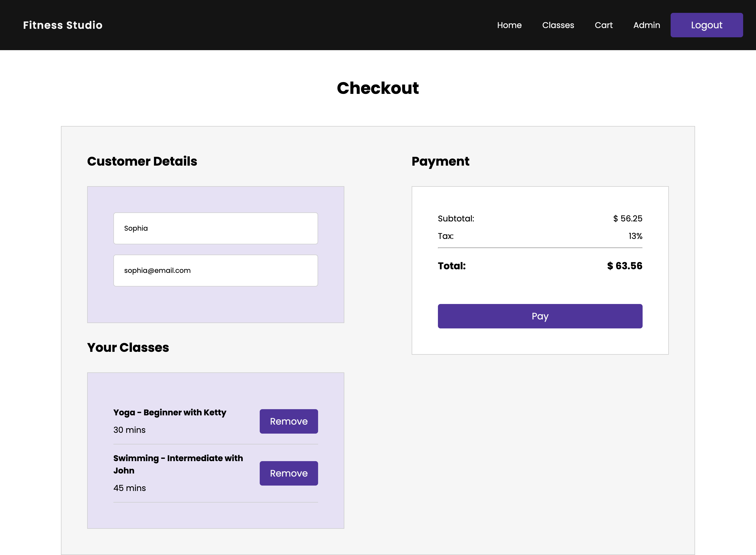Open the Admin section
This screenshot has width=756, height=555.
(x=646, y=25)
